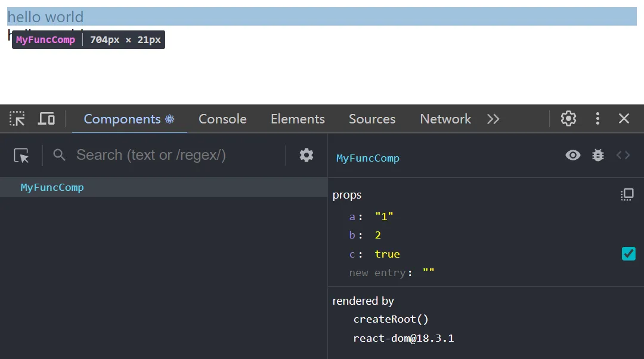Open the Elements tab

tap(298, 119)
